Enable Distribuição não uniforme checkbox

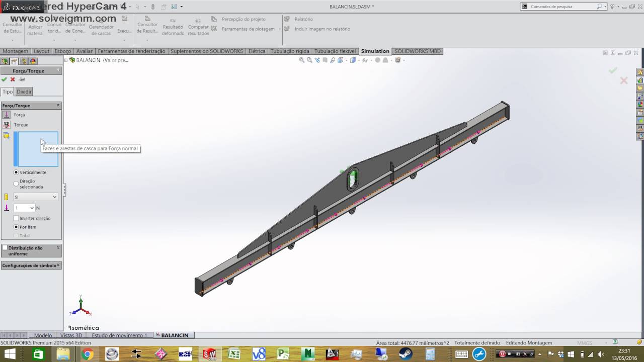[5, 248]
